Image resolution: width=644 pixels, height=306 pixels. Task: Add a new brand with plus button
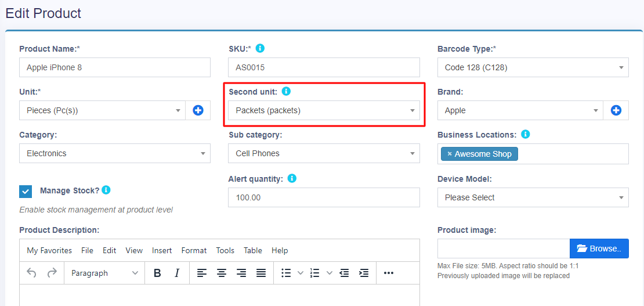[616, 110]
